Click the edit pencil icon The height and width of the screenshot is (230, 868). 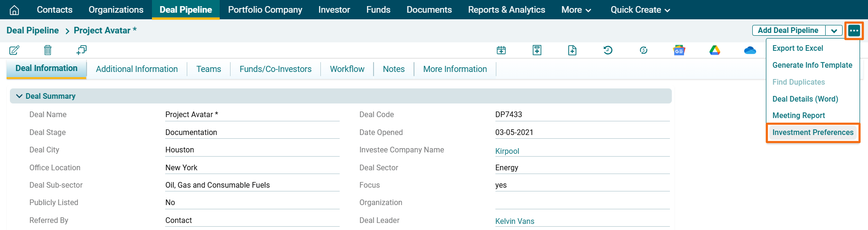tap(14, 50)
